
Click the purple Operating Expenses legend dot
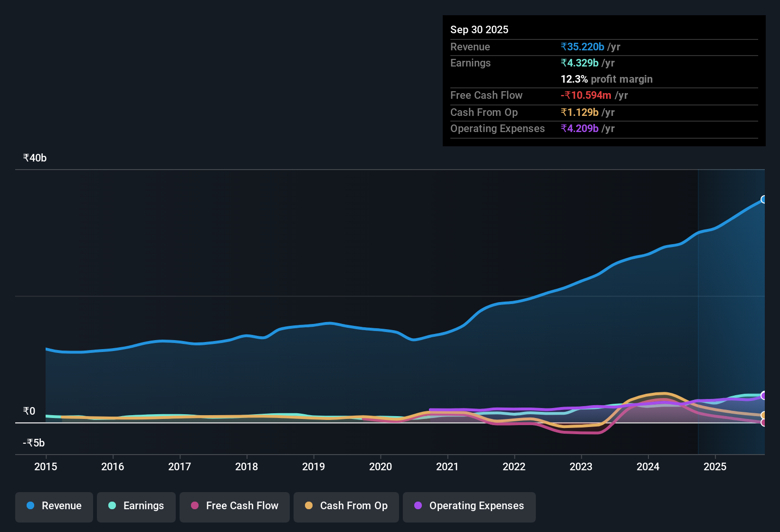point(418,506)
